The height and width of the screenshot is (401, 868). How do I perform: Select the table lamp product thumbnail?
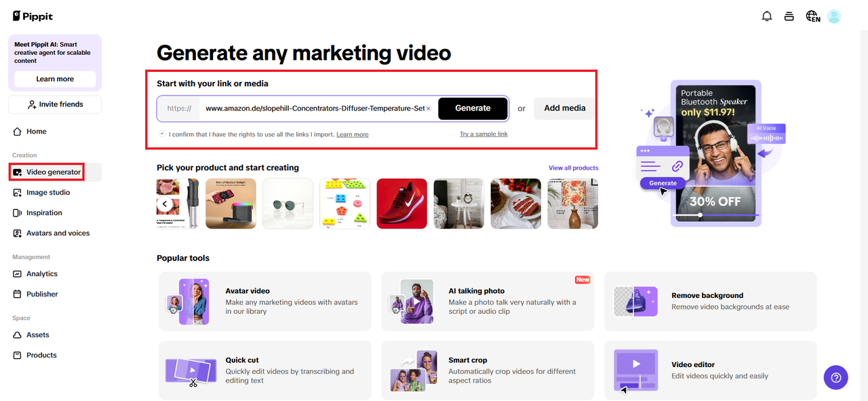573,204
